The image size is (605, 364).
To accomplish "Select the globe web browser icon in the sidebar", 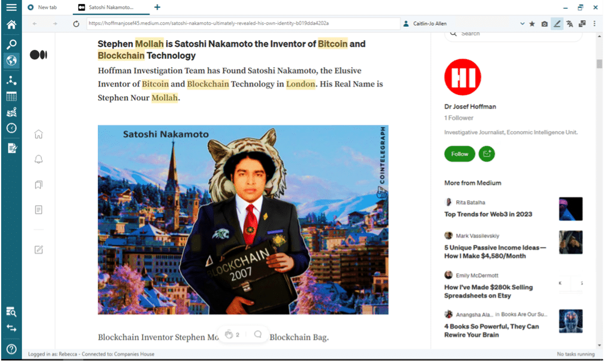I will coord(11,60).
